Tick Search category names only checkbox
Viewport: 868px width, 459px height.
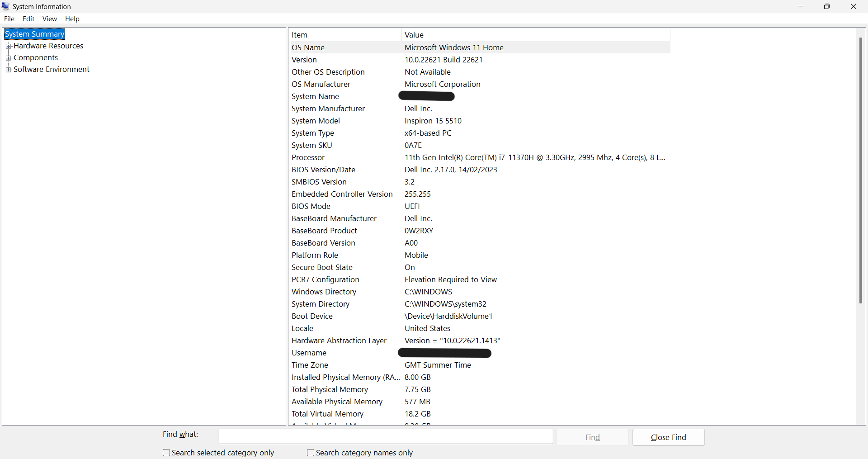click(311, 453)
